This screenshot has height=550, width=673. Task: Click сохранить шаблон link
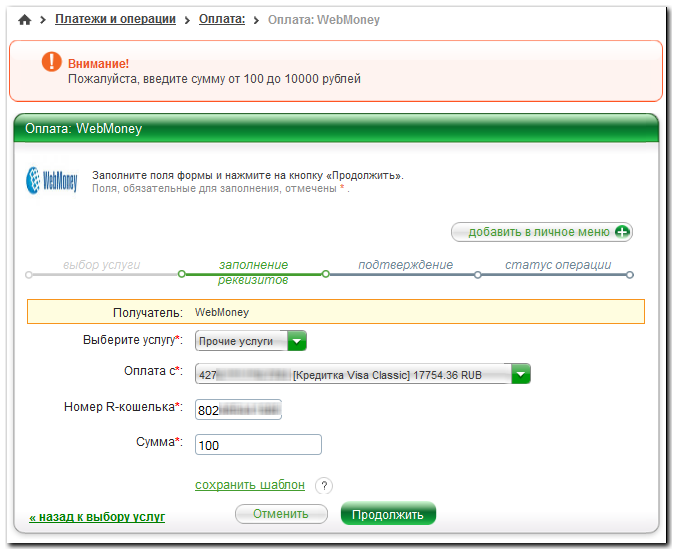(x=250, y=485)
